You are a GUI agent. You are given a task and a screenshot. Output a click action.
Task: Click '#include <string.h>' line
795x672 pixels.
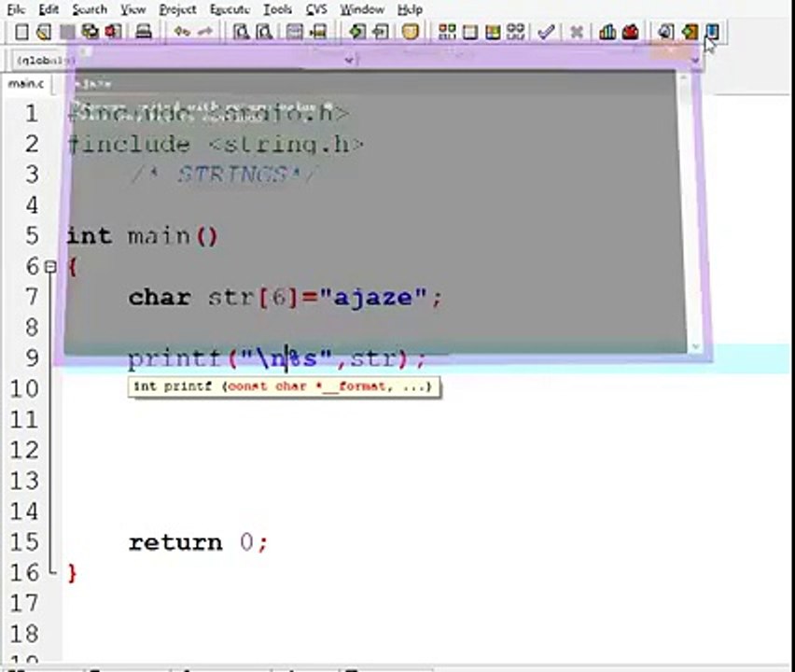(216, 145)
